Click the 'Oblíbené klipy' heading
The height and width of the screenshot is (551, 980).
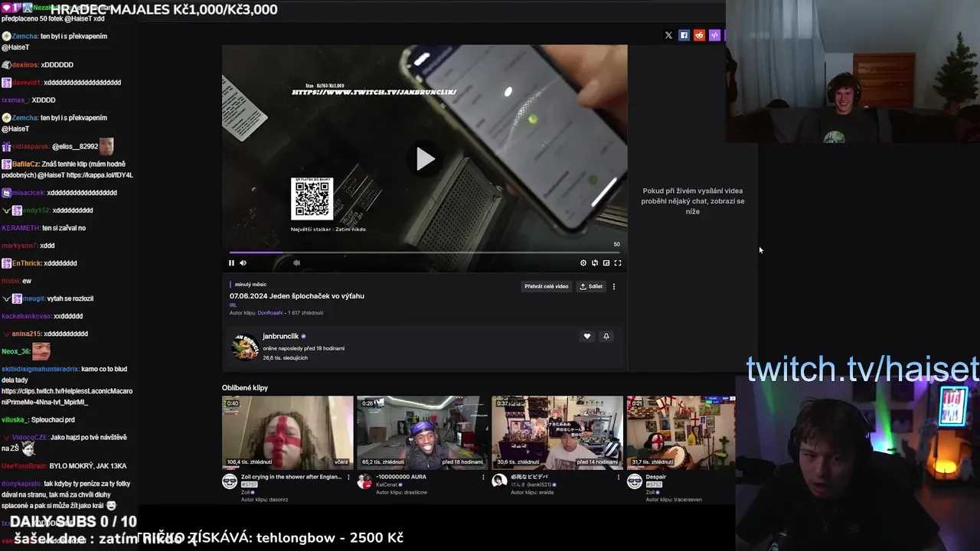(x=245, y=388)
